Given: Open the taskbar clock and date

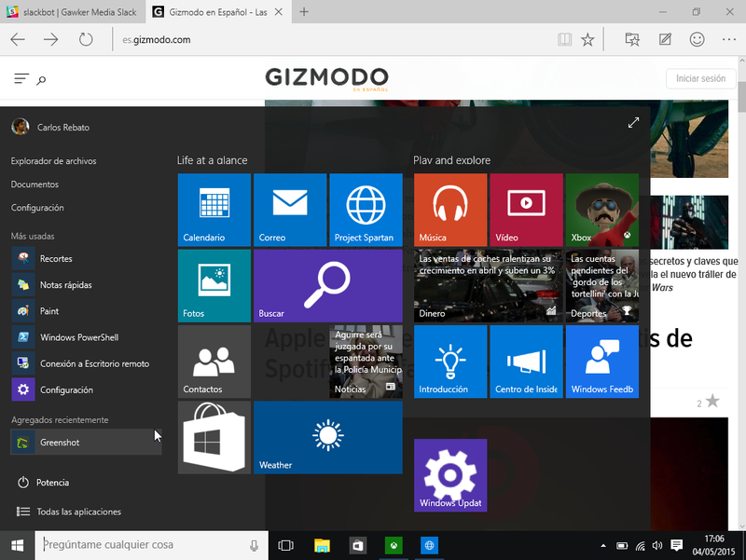Looking at the screenshot, I should click(713, 545).
